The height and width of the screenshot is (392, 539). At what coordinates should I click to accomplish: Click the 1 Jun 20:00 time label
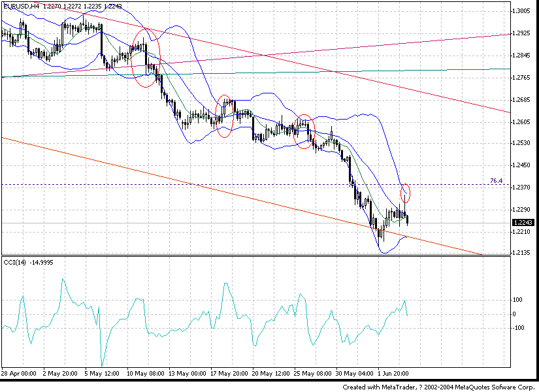393,374
